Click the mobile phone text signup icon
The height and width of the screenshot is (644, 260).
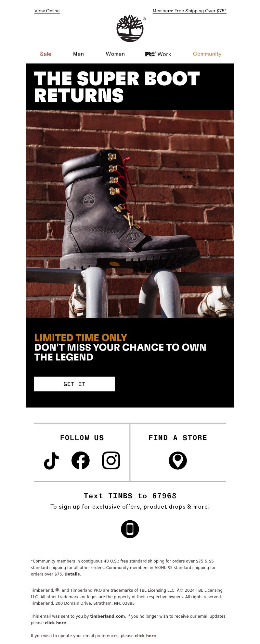(130, 529)
